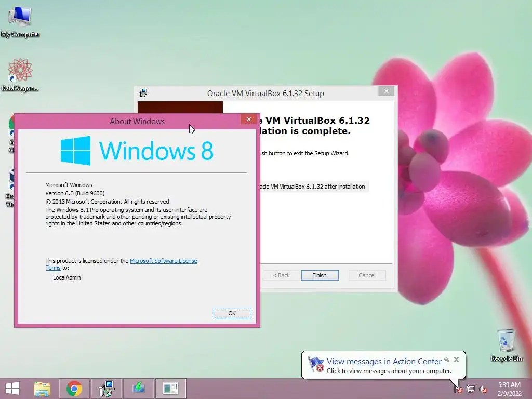Open View messages in Action Center
The width and height of the screenshot is (532, 399).
pyautogui.click(x=384, y=362)
